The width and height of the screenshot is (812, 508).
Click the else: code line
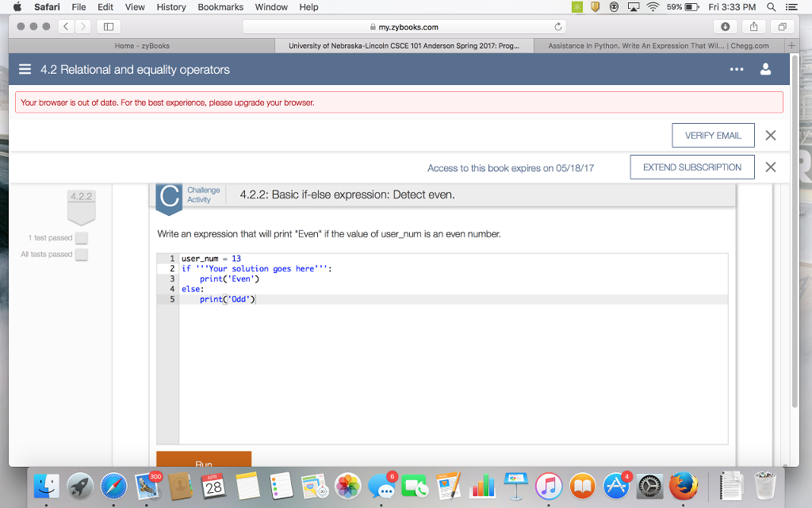(x=454, y=289)
